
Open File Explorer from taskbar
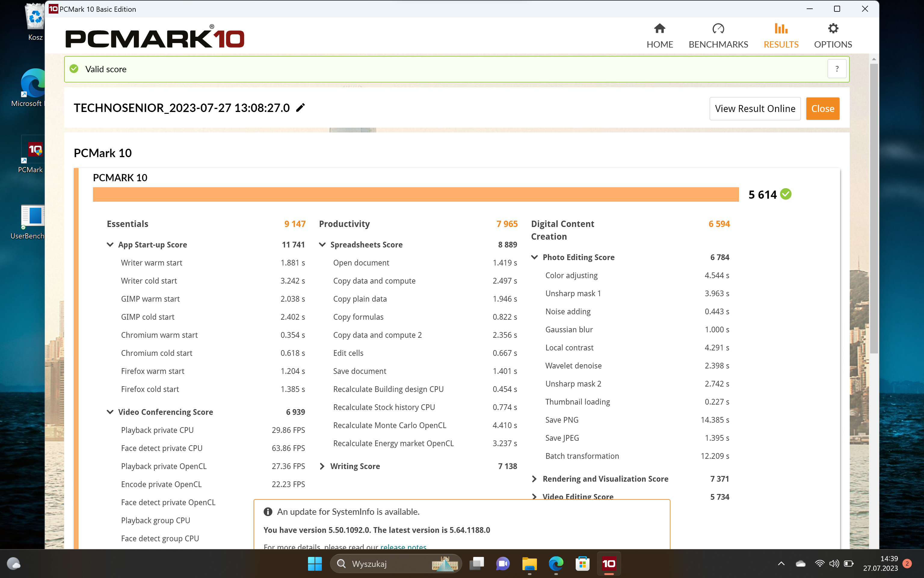(530, 564)
